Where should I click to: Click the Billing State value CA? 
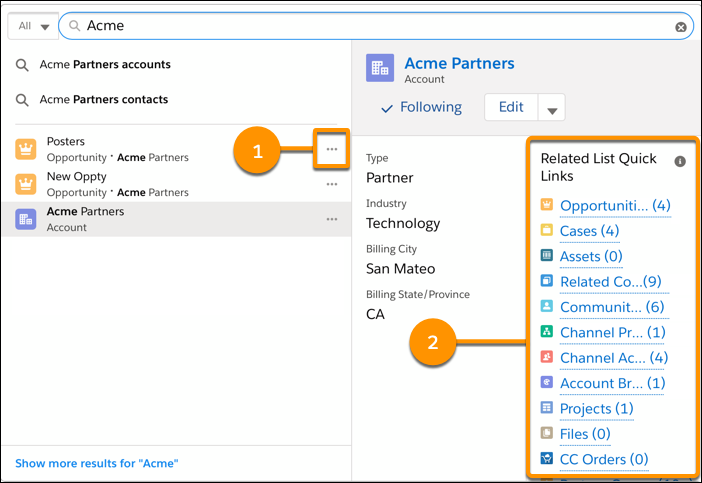tap(375, 314)
